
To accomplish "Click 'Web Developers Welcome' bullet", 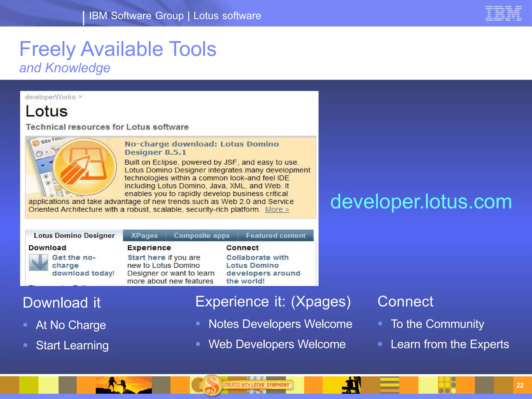I will click(277, 344).
